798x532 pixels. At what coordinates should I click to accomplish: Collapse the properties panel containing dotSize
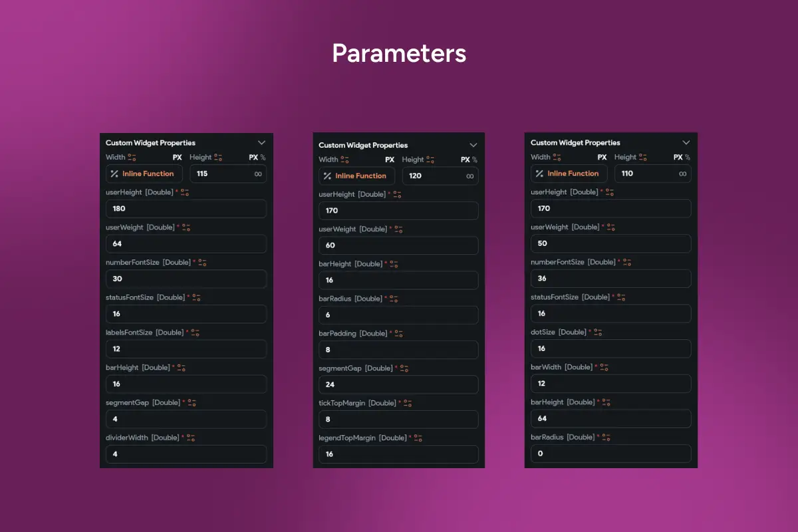pyautogui.click(x=686, y=142)
